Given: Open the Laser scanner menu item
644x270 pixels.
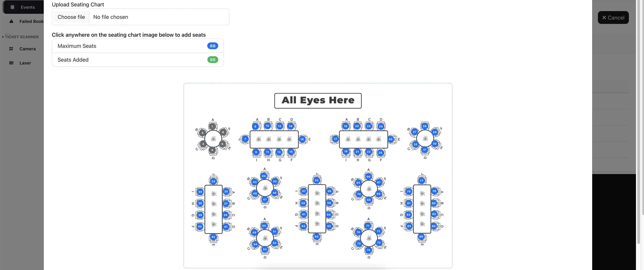Looking at the screenshot, I should [25, 63].
